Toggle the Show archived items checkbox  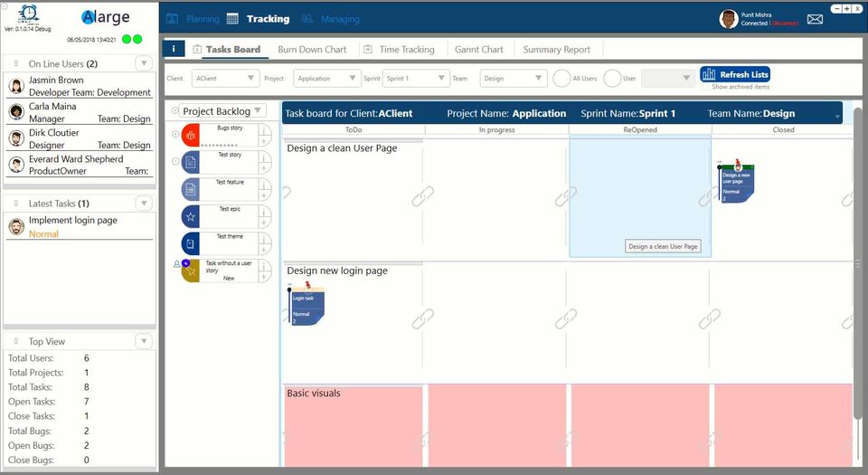(704, 87)
